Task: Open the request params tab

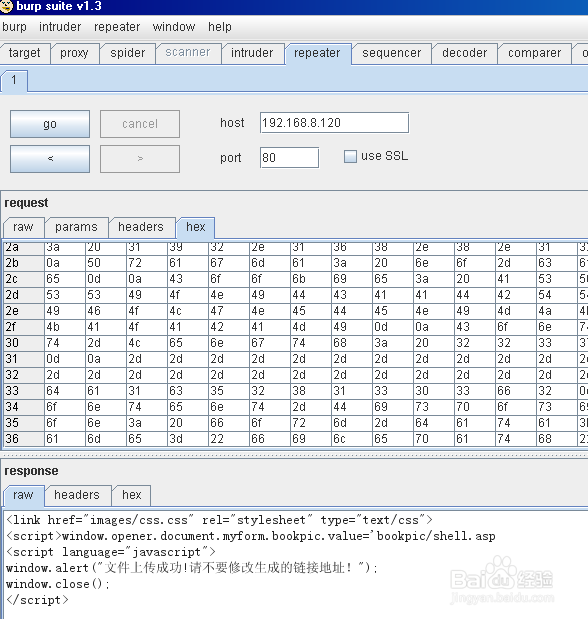Action: [76, 227]
